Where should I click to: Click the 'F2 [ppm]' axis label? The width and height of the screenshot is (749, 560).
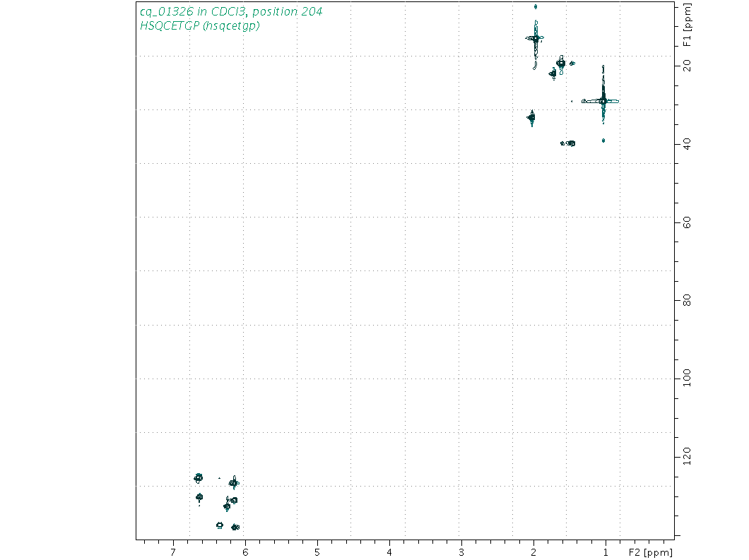[x=651, y=552]
